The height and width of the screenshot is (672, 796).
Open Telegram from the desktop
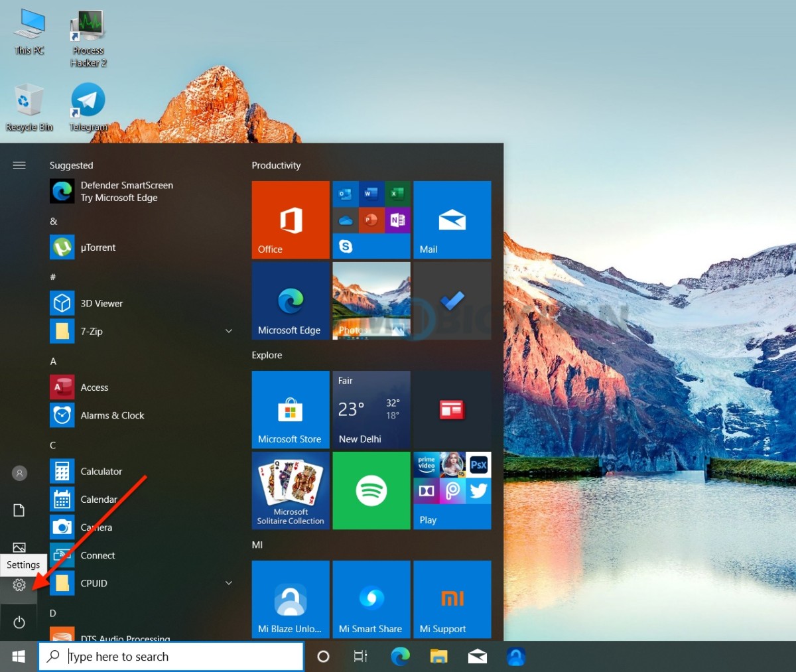88,98
